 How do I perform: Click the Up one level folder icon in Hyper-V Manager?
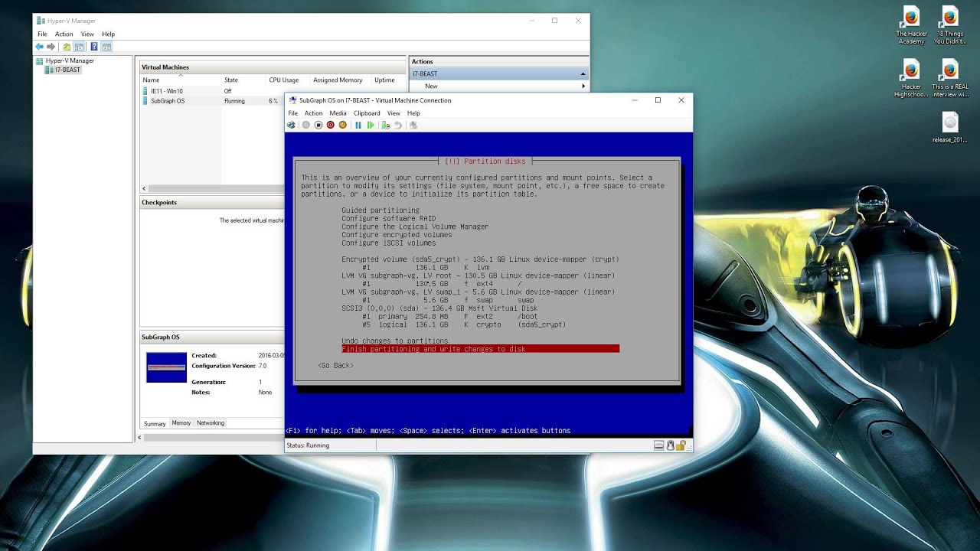pos(67,47)
